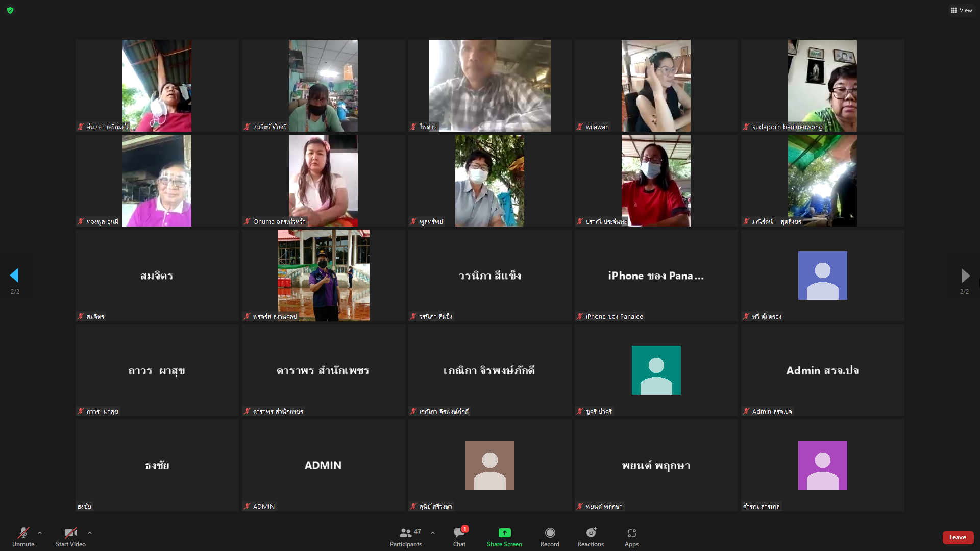Expand audio options next to Unmute
Viewport: 980px width, 551px height.
point(40,533)
